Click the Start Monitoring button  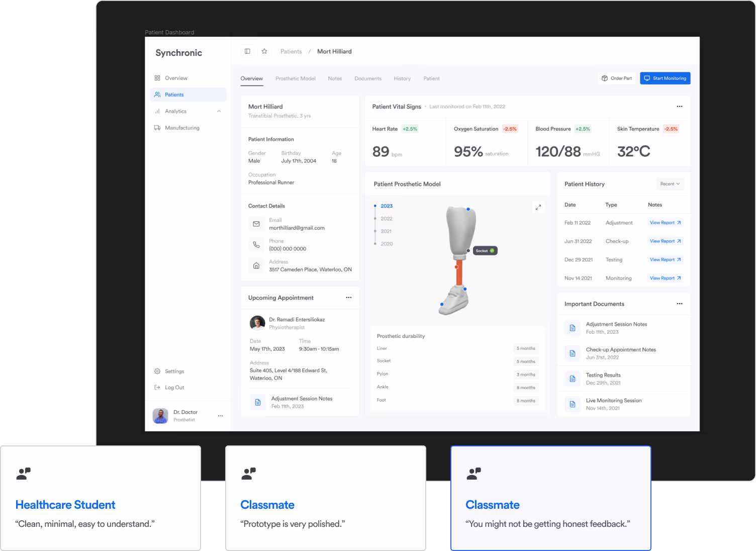(x=665, y=78)
